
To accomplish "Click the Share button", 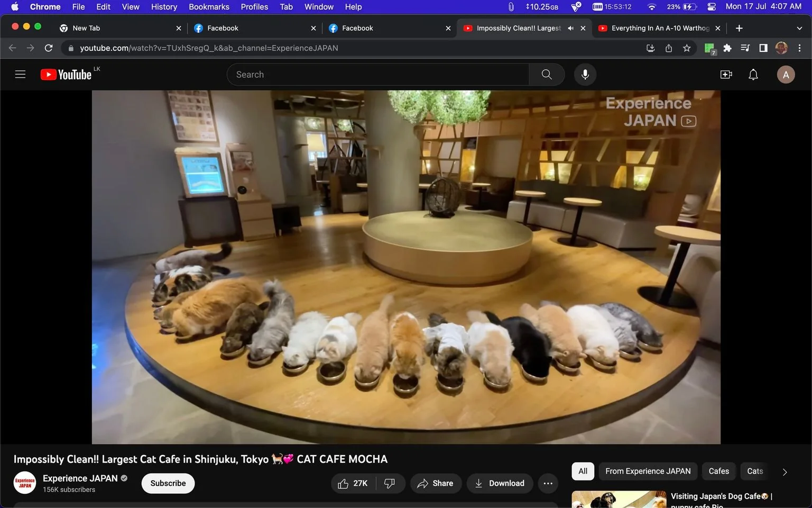I will click(x=436, y=483).
